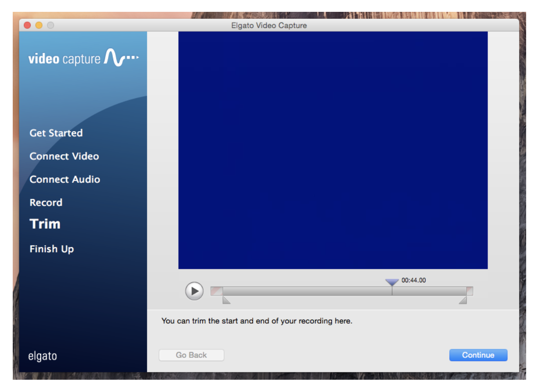Click the playhead marker at 00:44.00
538x392 pixels.
(392, 282)
